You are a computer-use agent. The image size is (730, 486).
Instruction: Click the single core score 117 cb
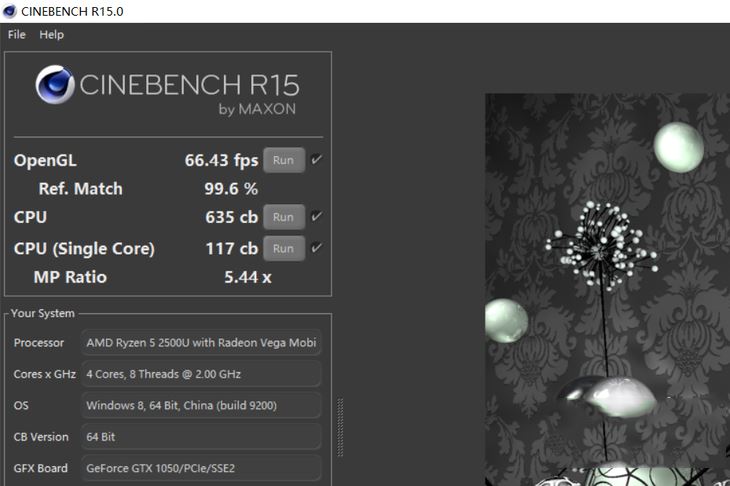pyautogui.click(x=231, y=249)
